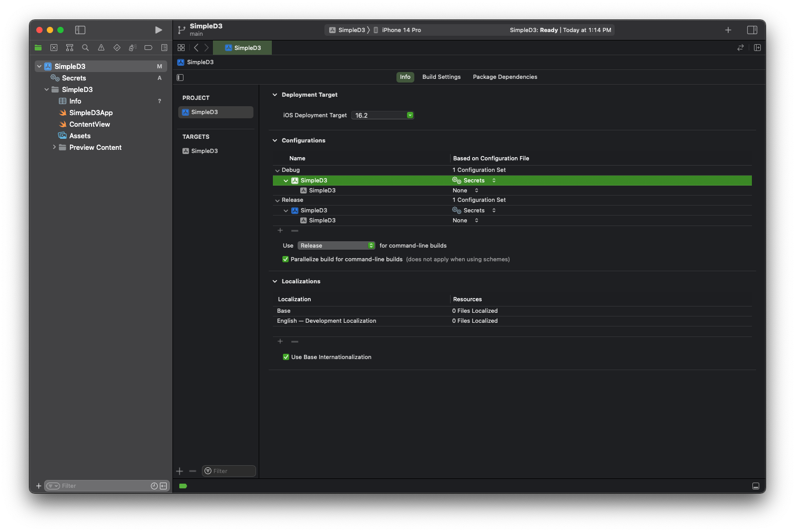Viewport: 795px width, 532px height.
Task: Remove a localization with the minus button
Action: pos(295,341)
